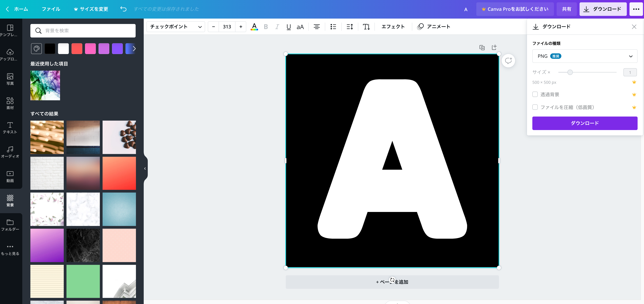Viewport: 644px width, 304px height.
Task: Open the エフェクト effects option
Action: click(393, 27)
